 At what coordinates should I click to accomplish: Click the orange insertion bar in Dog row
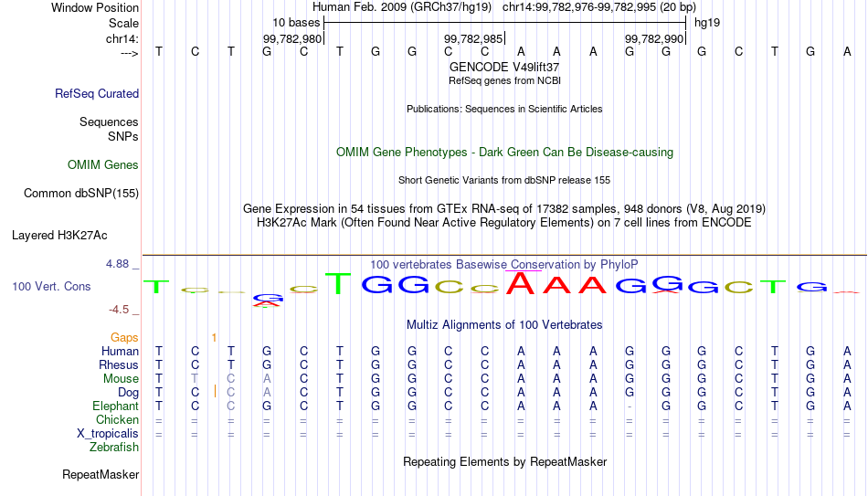[215, 391]
